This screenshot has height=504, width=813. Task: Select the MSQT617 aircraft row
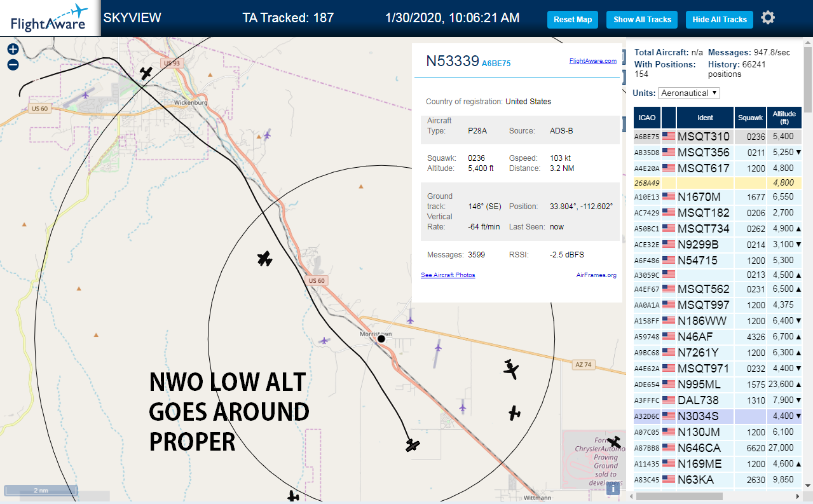coord(718,168)
